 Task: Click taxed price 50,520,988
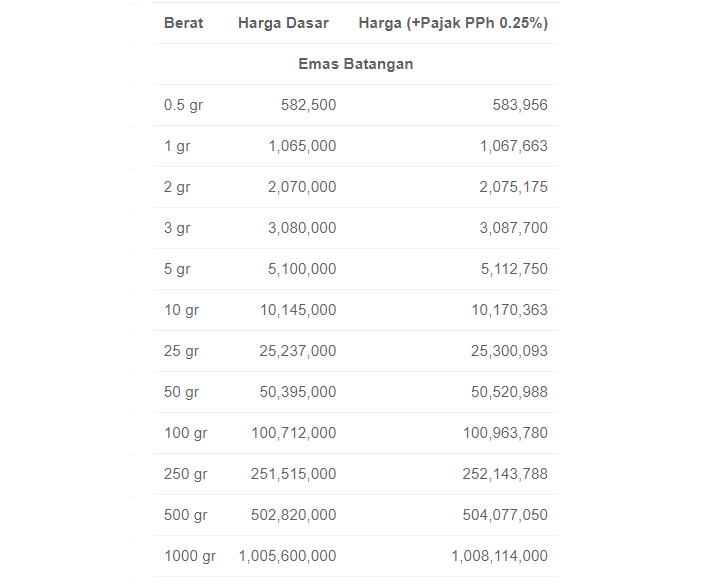(x=509, y=392)
